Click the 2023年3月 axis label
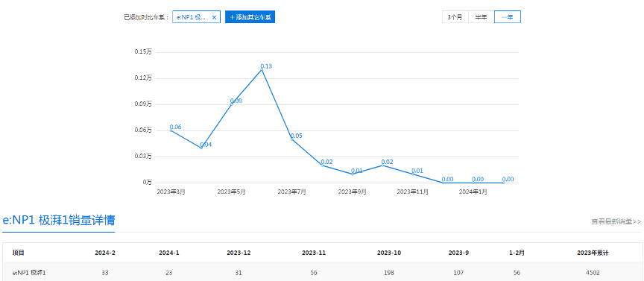The image size is (644, 281). point(171,192)
